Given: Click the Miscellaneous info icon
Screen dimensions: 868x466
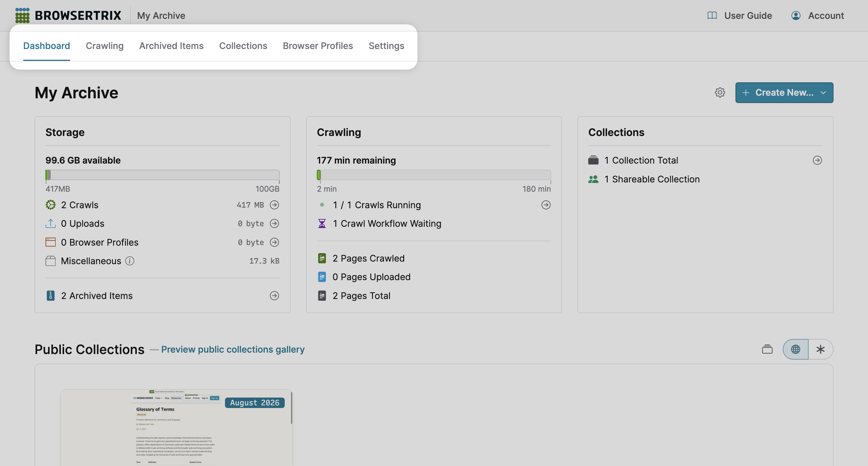Looking at the screenshot, I should [x=130, y=261].
